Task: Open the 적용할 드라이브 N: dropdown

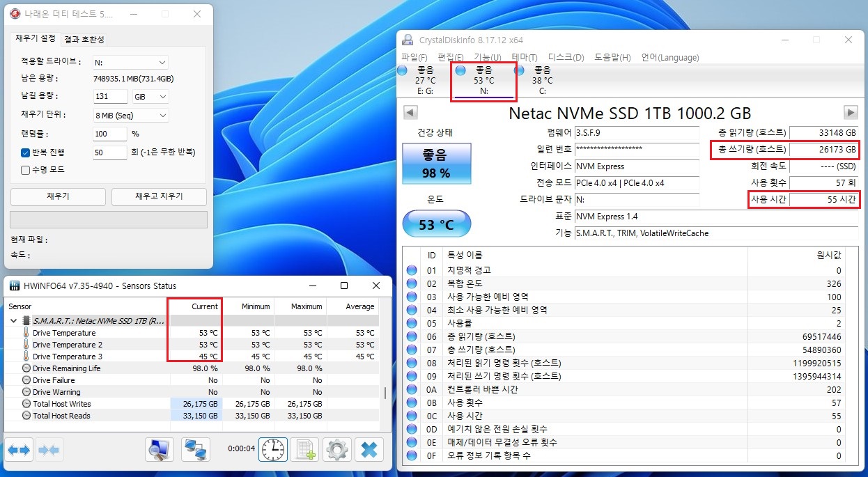Action: (130, 62)
